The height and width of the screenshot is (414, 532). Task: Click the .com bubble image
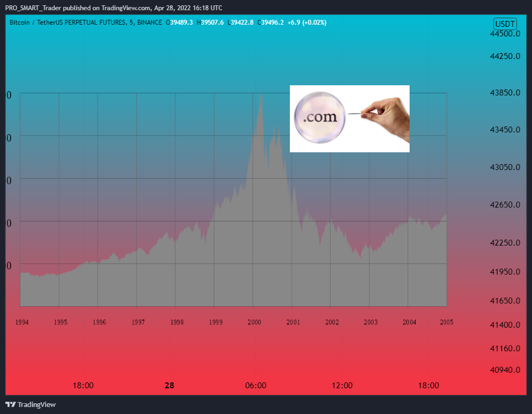click(x=349, y=119)
